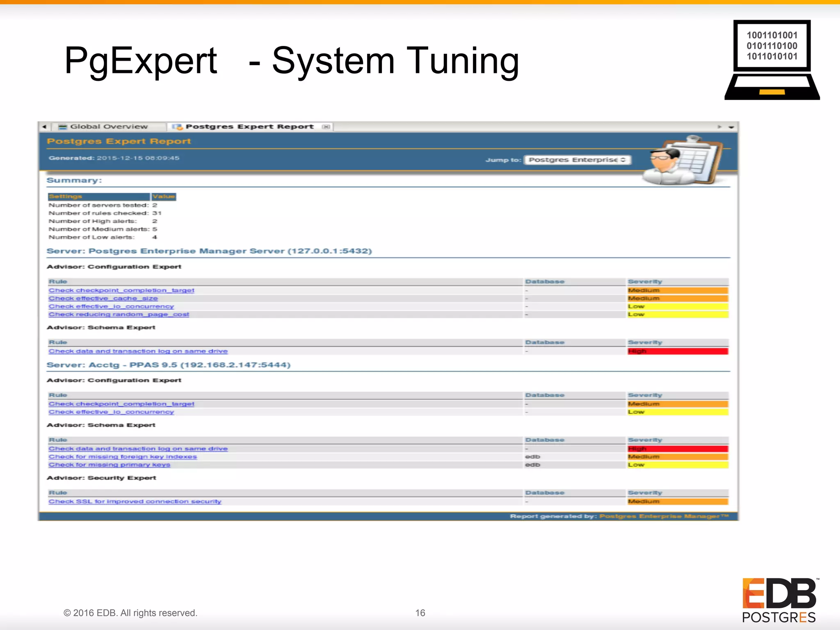Click the 'Server: Acctg - PPAS 9.5' heading
This screenshot has width=840, height=630.
(169, 365)
